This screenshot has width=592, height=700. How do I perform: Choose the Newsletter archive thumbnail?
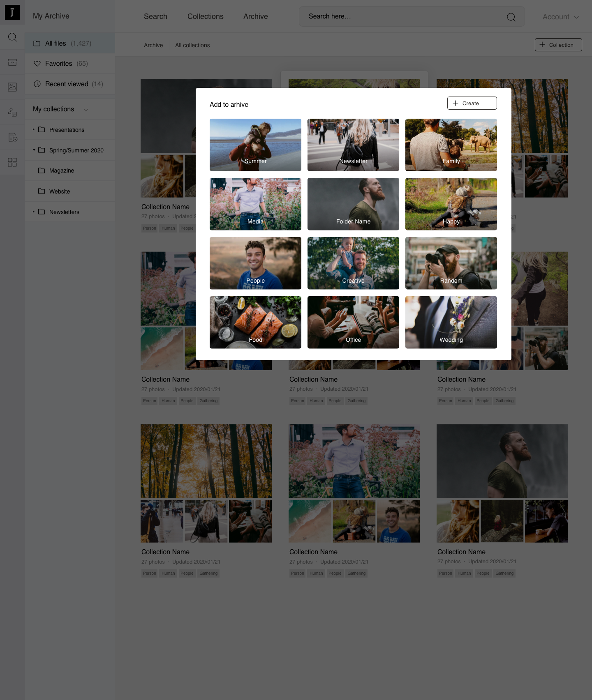[353, 145]
